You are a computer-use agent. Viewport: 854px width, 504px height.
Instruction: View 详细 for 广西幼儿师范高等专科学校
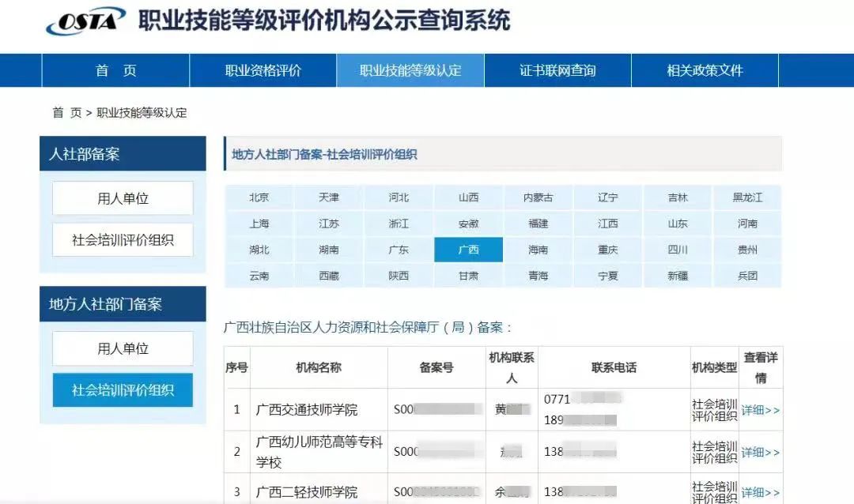(x=760, y=452)
